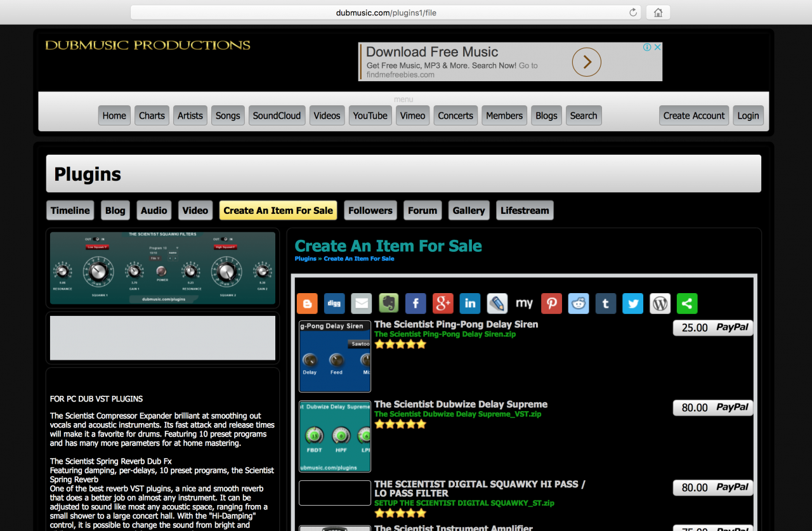812x531 pixels.
Task: Open the Artists menu item
Action: coord(190,115)
